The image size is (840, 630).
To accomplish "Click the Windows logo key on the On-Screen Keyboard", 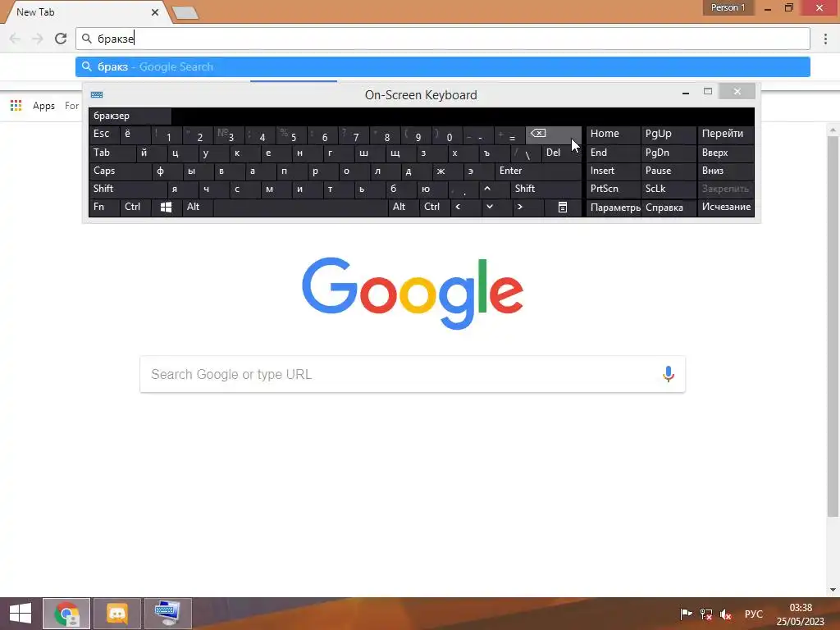I will coord(166,208).
